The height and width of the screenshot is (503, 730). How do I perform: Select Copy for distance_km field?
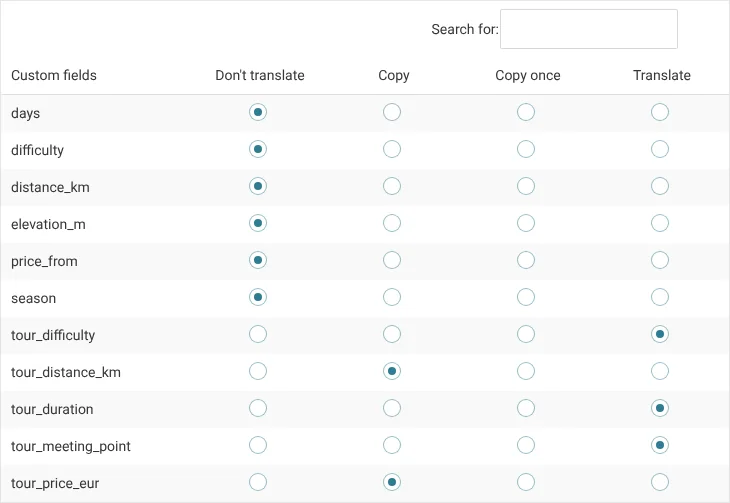coord(392,186)
